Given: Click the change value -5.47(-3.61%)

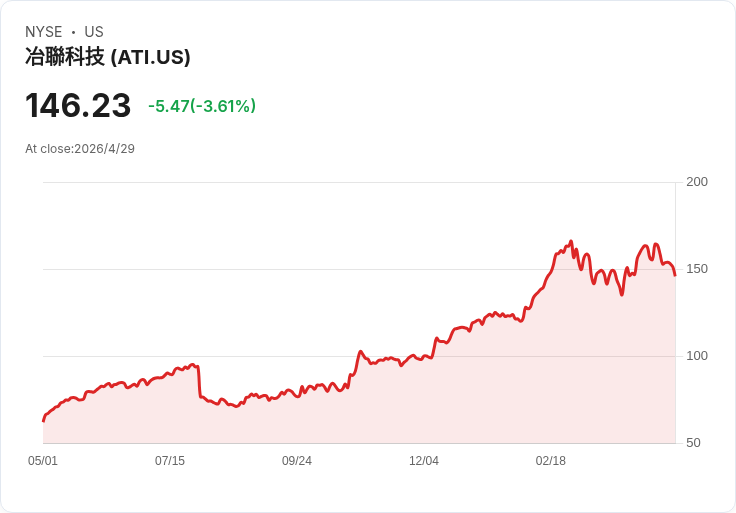Looking at the screenshot, I should (202, 106).
